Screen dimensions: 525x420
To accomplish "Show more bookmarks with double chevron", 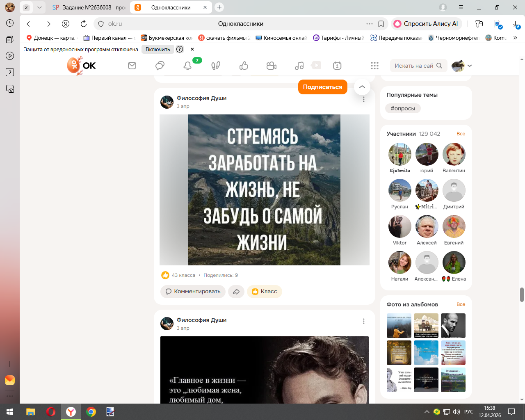I will coord(515,38).
